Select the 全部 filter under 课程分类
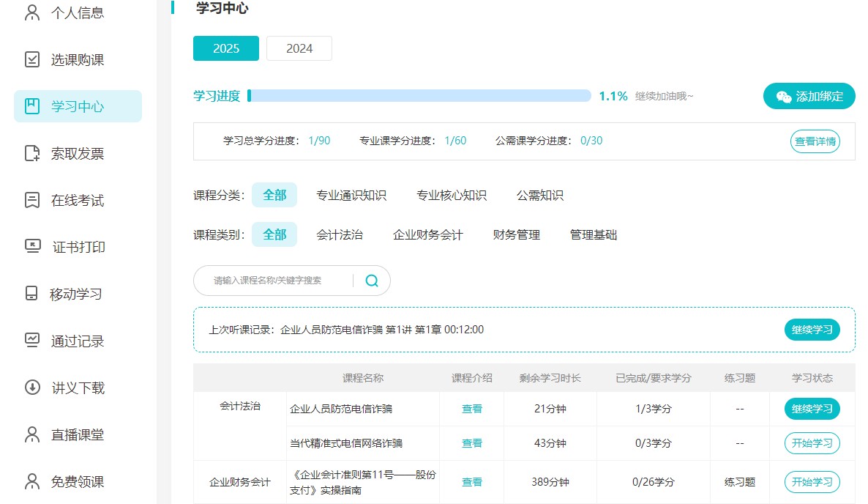 coord(274,195)
